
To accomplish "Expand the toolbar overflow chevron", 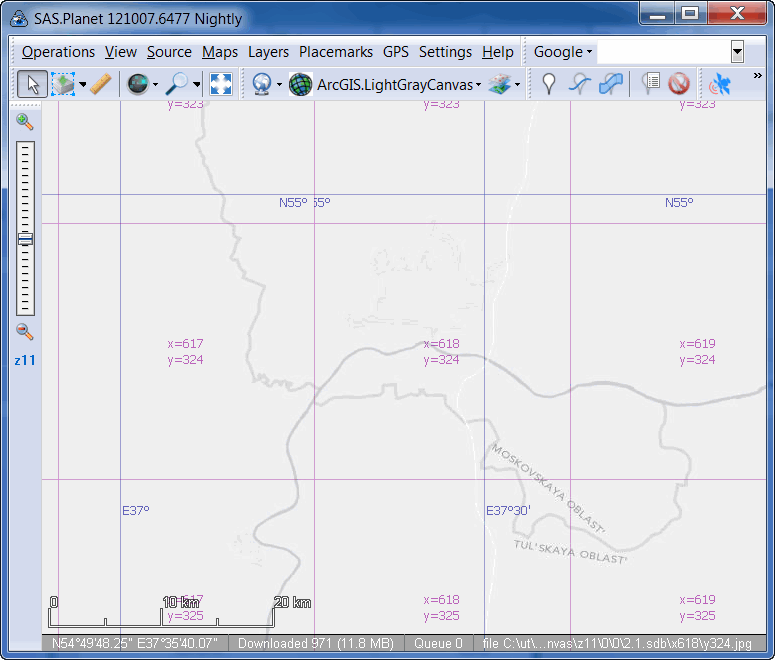I will [757, 76].
